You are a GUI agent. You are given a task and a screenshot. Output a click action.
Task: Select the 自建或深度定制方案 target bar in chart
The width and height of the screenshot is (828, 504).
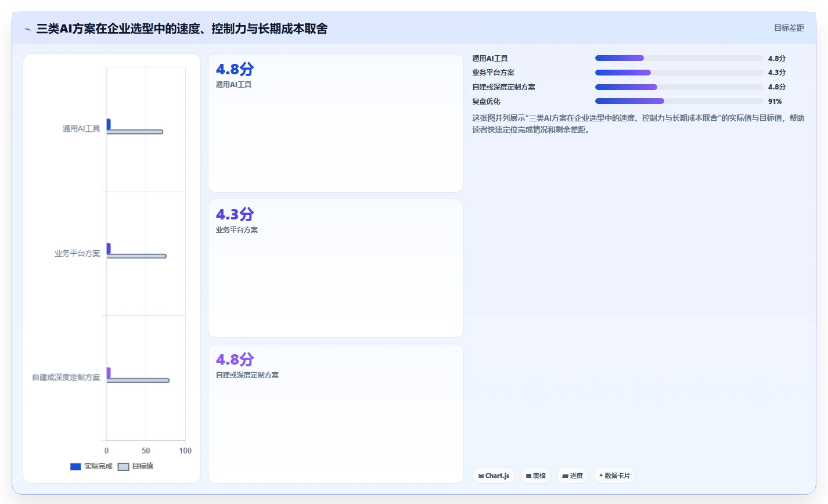[138, 380]
